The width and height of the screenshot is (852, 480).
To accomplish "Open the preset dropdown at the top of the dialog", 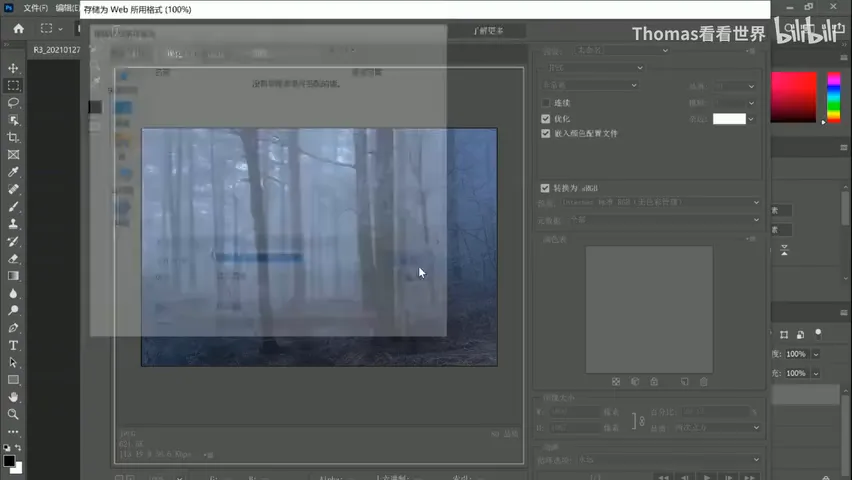I will [622, 50].
